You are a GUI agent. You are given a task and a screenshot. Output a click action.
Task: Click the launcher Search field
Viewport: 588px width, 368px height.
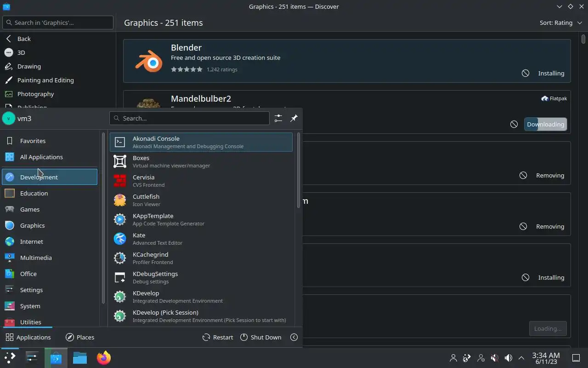click(189, 118)
